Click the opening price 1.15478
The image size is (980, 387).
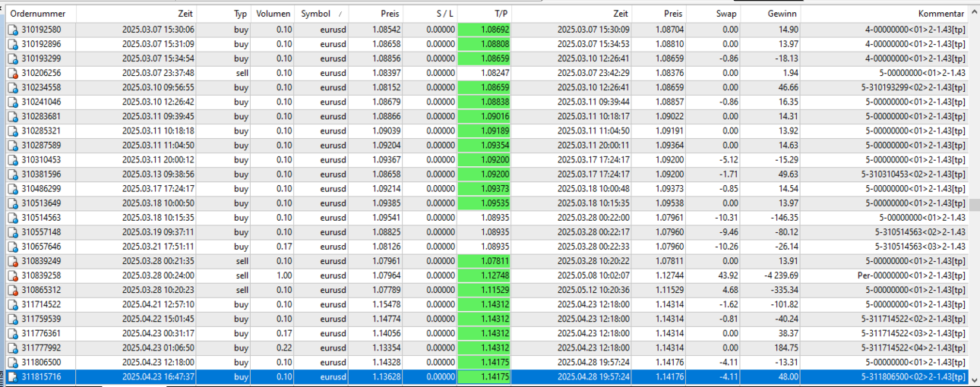coord(386,304)
